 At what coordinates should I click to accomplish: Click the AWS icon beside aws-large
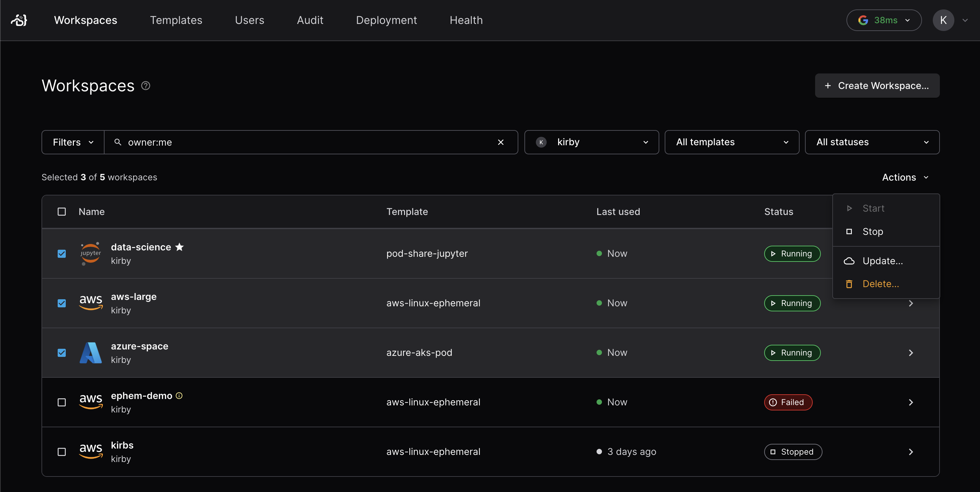tap(90, 303)
